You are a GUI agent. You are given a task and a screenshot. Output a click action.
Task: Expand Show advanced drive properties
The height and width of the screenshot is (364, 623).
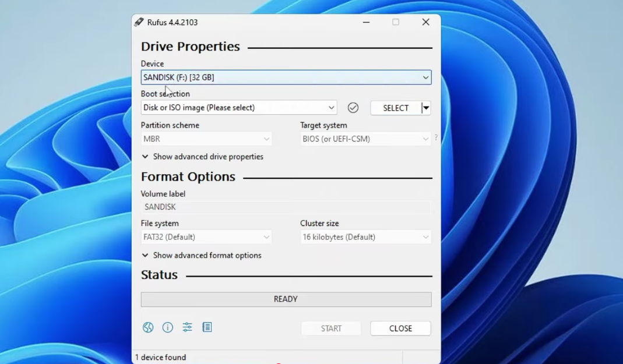click(x=203, y=157)
